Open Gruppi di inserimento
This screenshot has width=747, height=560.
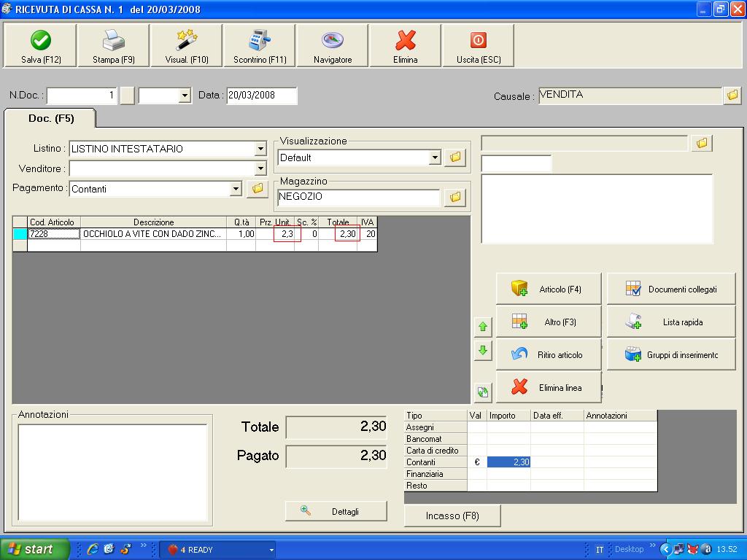click(671, 355)
